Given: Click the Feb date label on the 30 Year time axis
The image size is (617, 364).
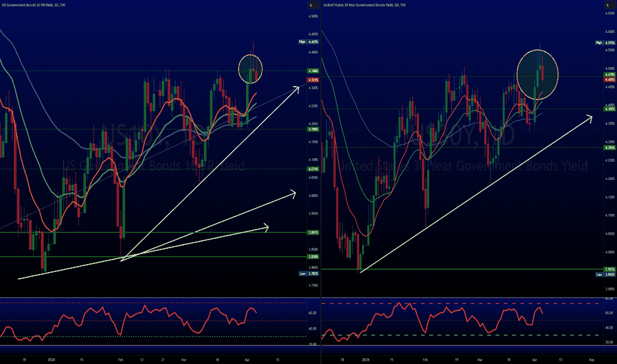Looking at the screenshot, I should coord(425,359).
